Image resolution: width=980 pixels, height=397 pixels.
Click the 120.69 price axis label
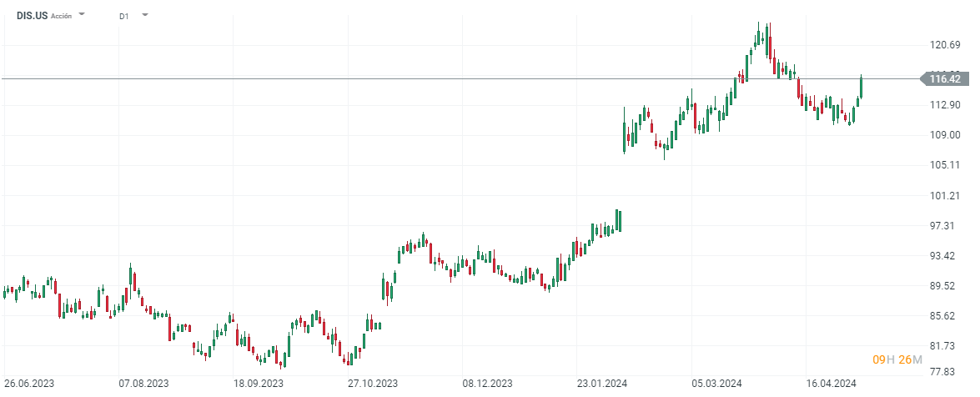coord(946,45)
